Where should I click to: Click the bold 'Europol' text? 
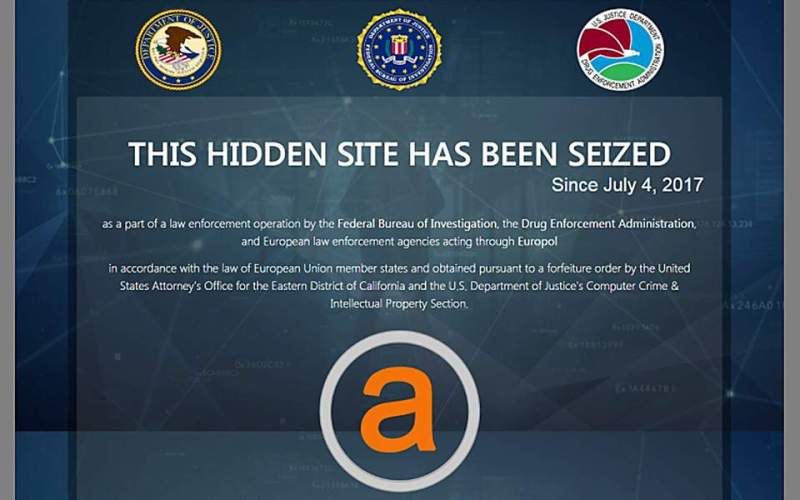tap(537, 242)
